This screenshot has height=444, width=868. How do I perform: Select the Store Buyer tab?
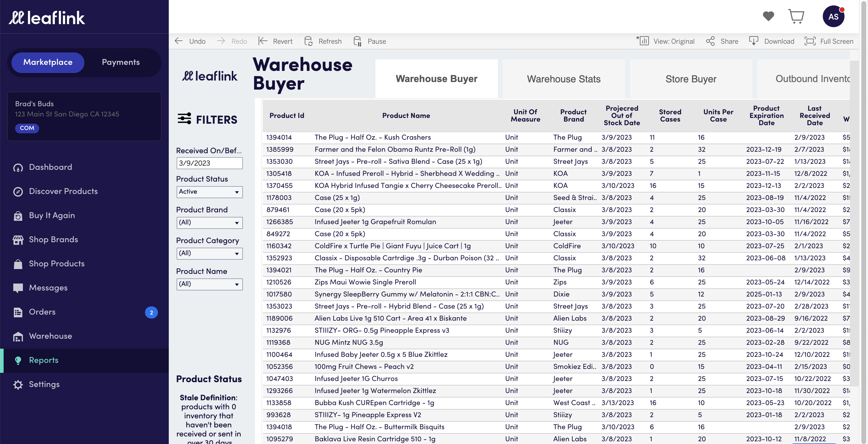click(x=691, y=79)
